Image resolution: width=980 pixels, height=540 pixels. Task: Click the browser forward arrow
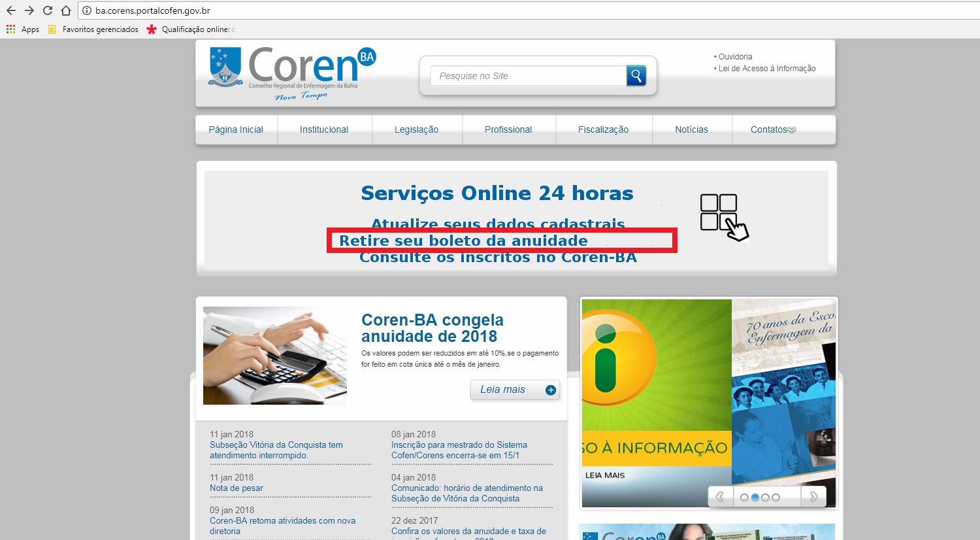click(x=29, y=10)
